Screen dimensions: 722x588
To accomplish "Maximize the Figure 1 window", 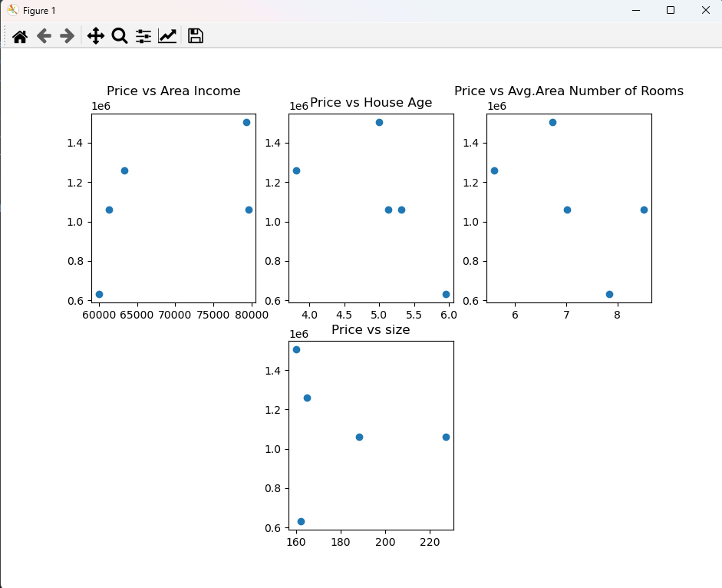I will pyautogui.click(x=671, y=10).
